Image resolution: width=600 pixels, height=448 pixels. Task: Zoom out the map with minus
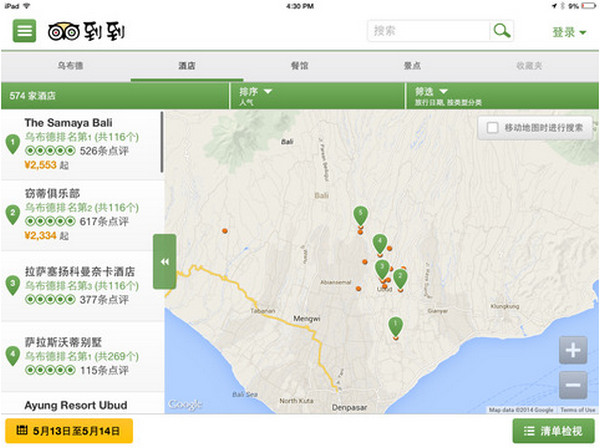(x=573, y=385)
